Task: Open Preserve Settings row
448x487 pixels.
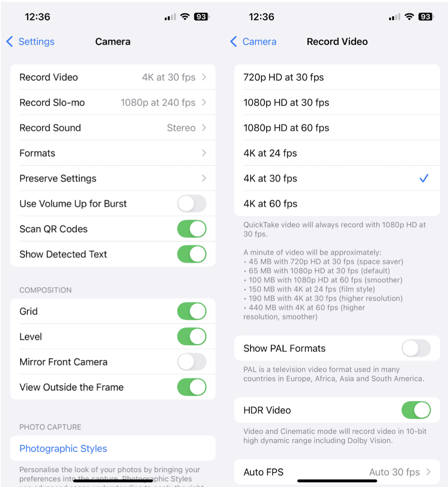Action: (x=113, y=178)
